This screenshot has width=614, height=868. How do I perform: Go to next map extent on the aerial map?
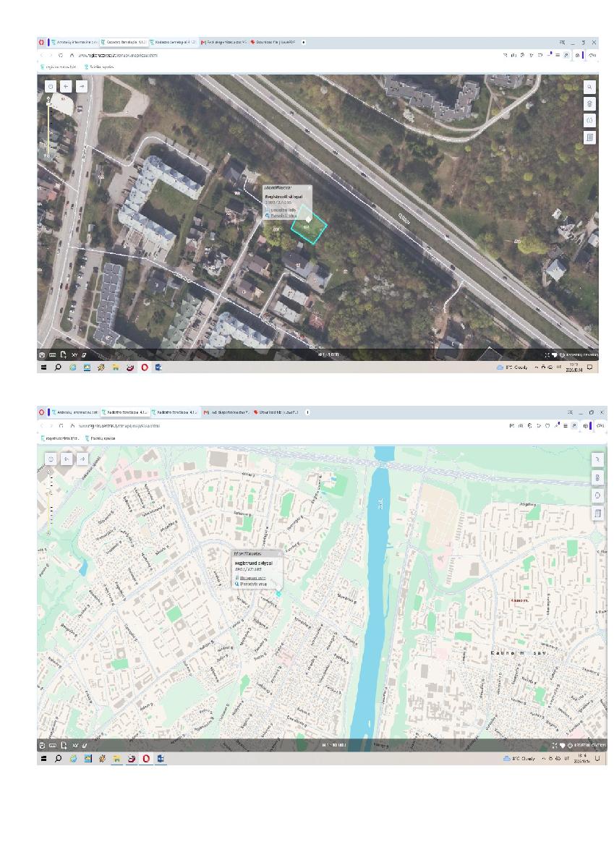(x=82, y=86)
